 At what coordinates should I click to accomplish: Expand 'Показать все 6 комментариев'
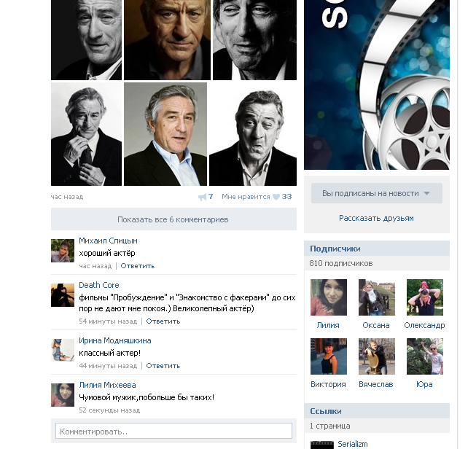[173, 219]
